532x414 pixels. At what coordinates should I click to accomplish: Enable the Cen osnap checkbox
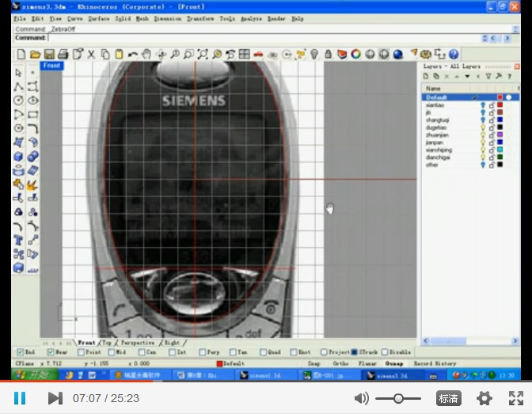pyautogui.click(x=142, y=352)
